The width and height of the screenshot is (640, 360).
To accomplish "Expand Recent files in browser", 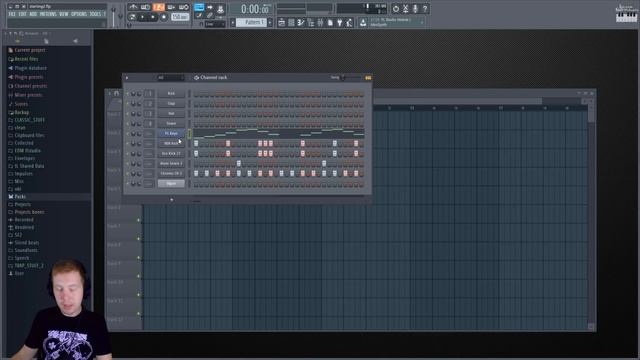I will (x=23, y=59).
